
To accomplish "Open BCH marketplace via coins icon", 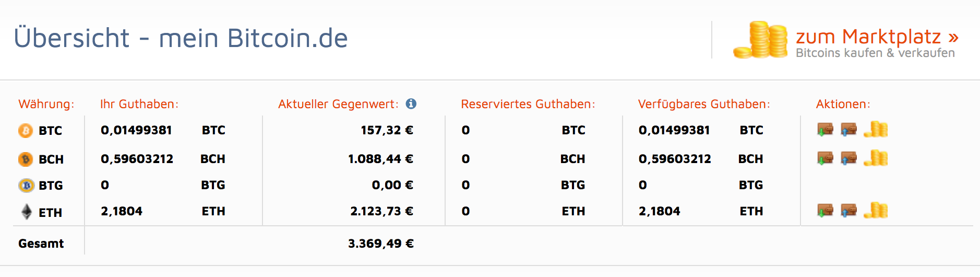I will (x=876, y=158).
